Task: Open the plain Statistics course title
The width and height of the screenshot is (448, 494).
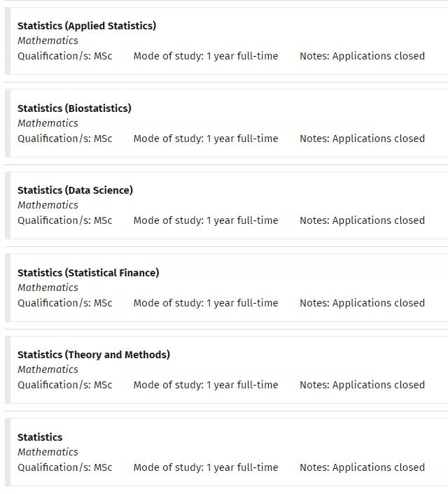Action: [x=40, y=437]
